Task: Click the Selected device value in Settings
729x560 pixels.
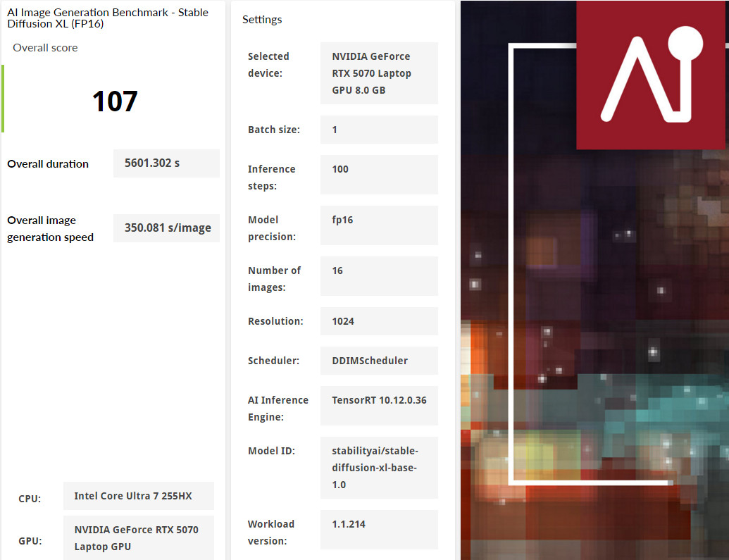Action: tap(379, 73)
